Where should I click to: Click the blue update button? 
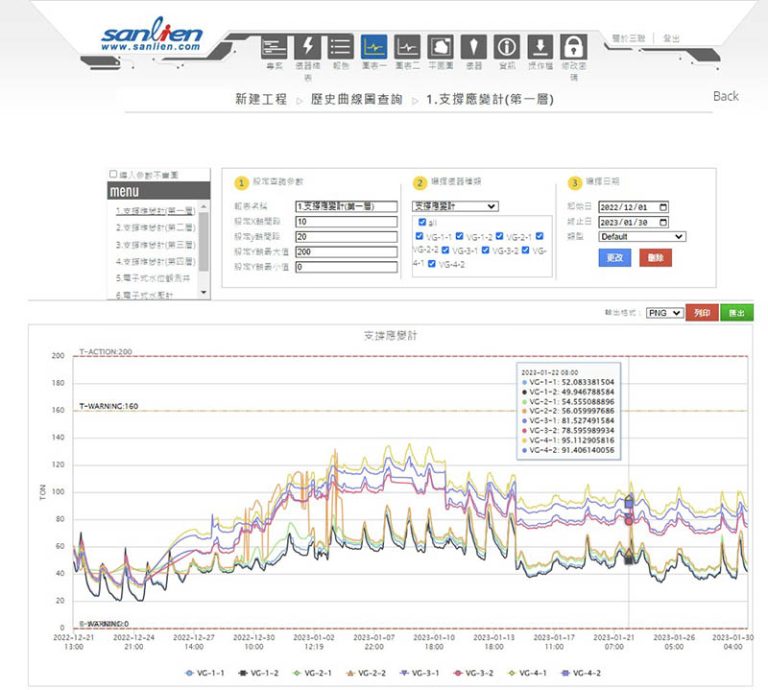[613, 258]
